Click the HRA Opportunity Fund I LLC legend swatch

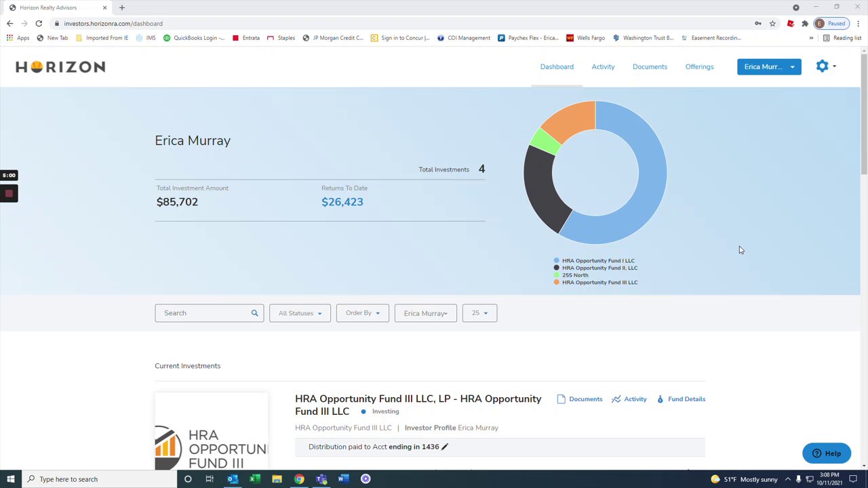[557, 260]
